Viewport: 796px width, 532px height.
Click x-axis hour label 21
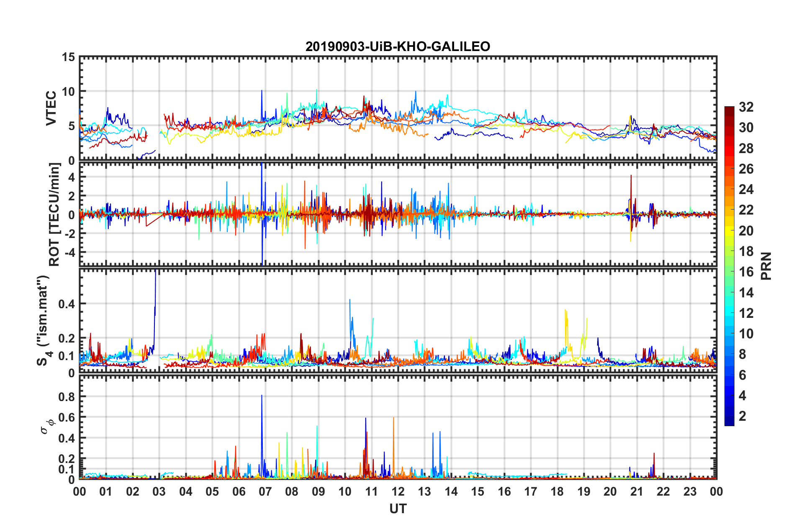point(637,491)
